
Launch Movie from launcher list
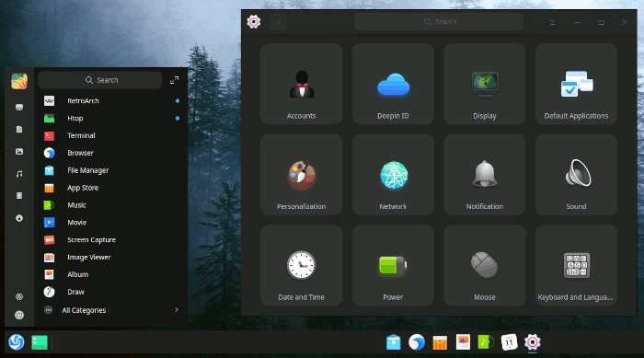(x=111, y=223)
